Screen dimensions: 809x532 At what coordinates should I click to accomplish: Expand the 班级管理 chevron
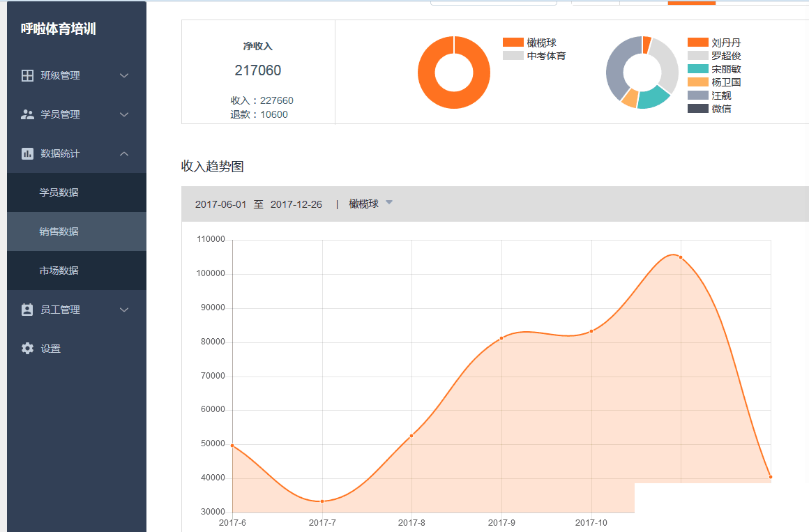tap(124, 75)
